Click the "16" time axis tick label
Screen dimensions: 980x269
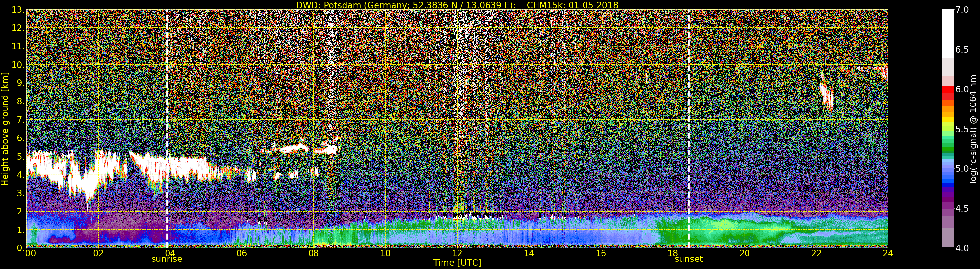601,253
